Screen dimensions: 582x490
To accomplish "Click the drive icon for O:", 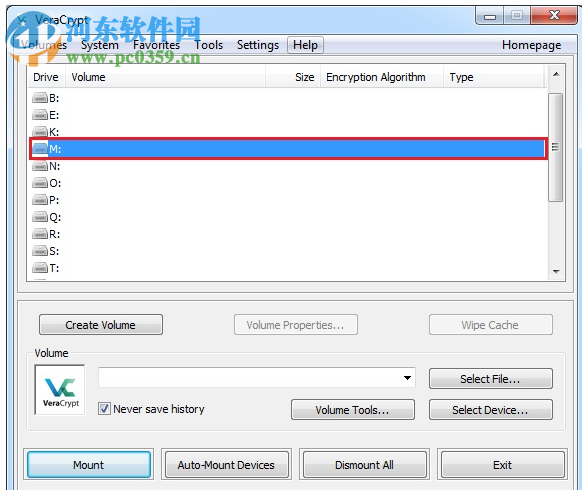I will pos(40,183).
